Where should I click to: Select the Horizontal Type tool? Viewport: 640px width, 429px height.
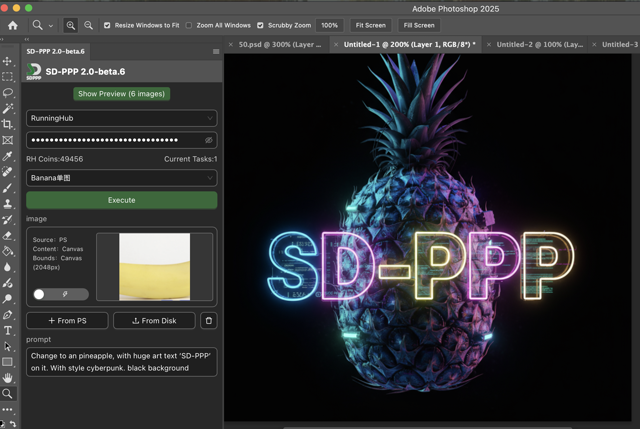(x=7, y=331)
